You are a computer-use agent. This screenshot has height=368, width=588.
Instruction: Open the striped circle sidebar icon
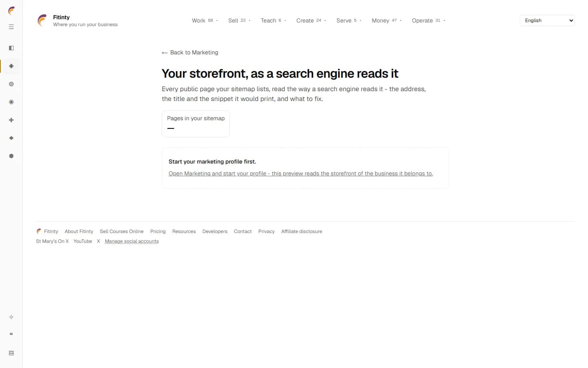[11, 84]
